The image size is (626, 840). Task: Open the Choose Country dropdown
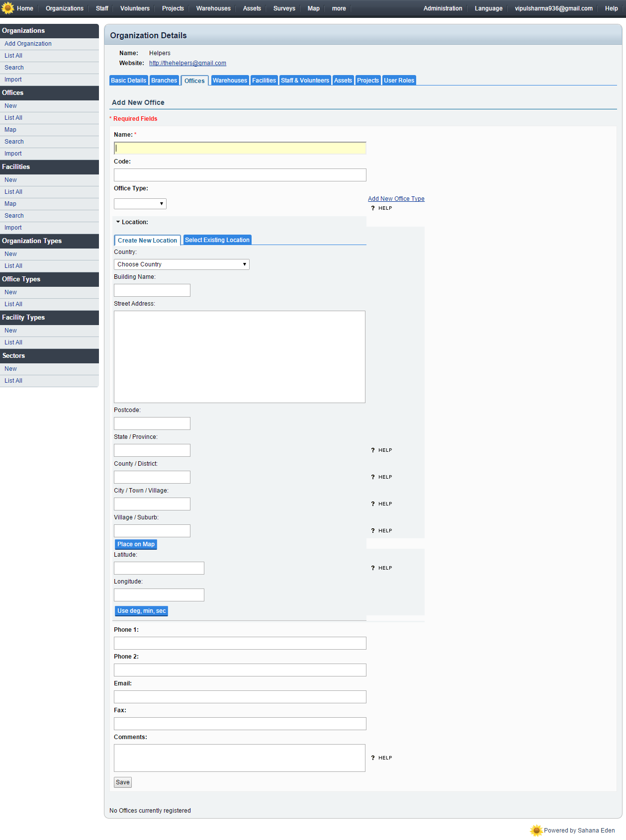181,264
